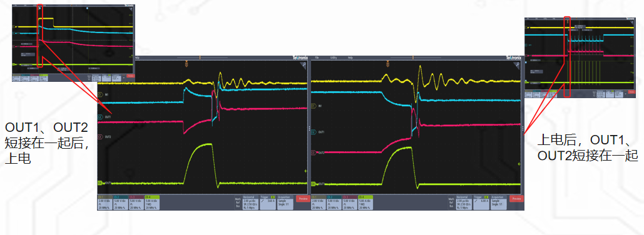Click the zoom magnifier icon in left oscilloscope

tap(304, 64)
